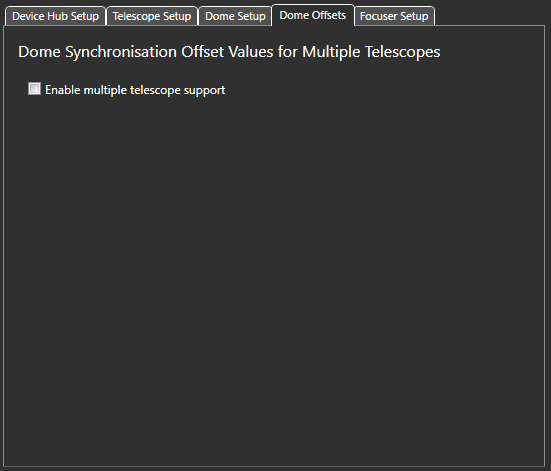The width and height of the screenshot is (551, 471).
Task: Activate the currently selected Dome Offsets tab
Action: [313, 15]
